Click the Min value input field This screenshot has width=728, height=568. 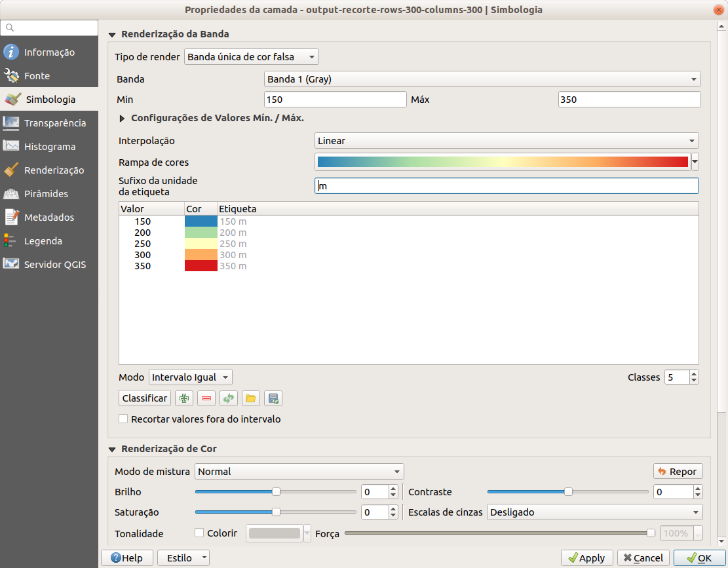[335, 100]
